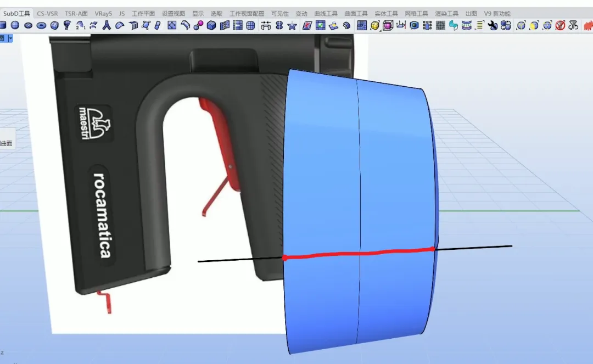This screenshot has width=593, height=364.
Task: Open the wrench repair tool icon
Action: click(493, 25)
